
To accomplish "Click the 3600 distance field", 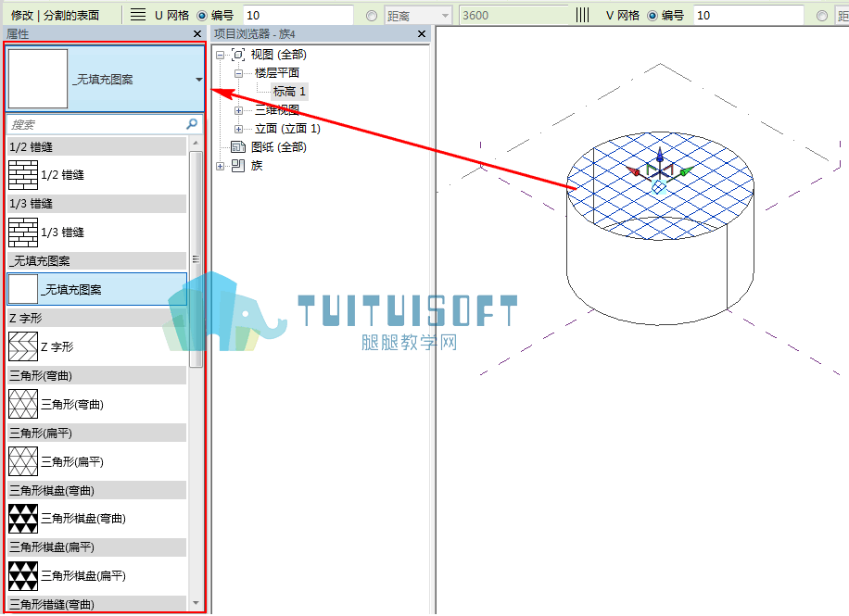I will 513,15.
